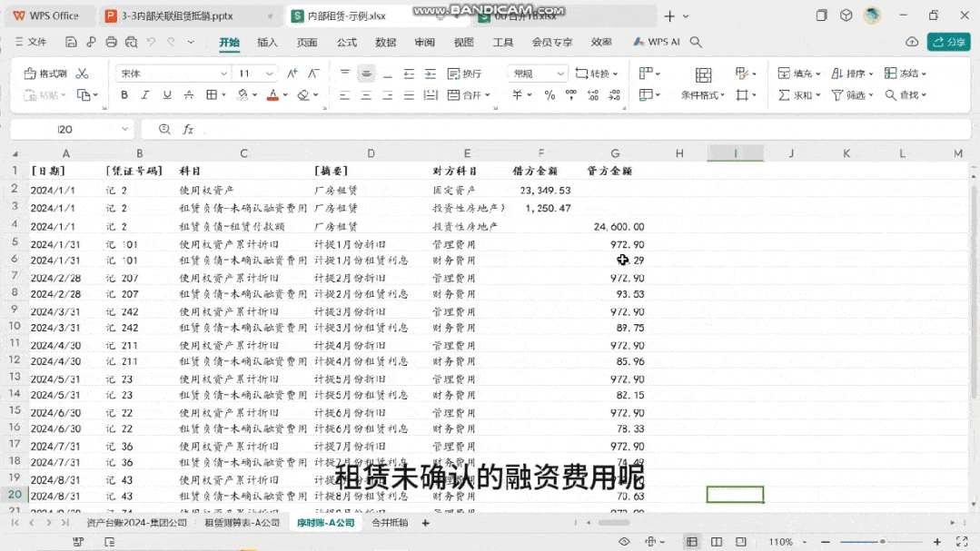Click the eraser clear-format icon
This screenshot has height=551, width=980.
pos(303,95)
